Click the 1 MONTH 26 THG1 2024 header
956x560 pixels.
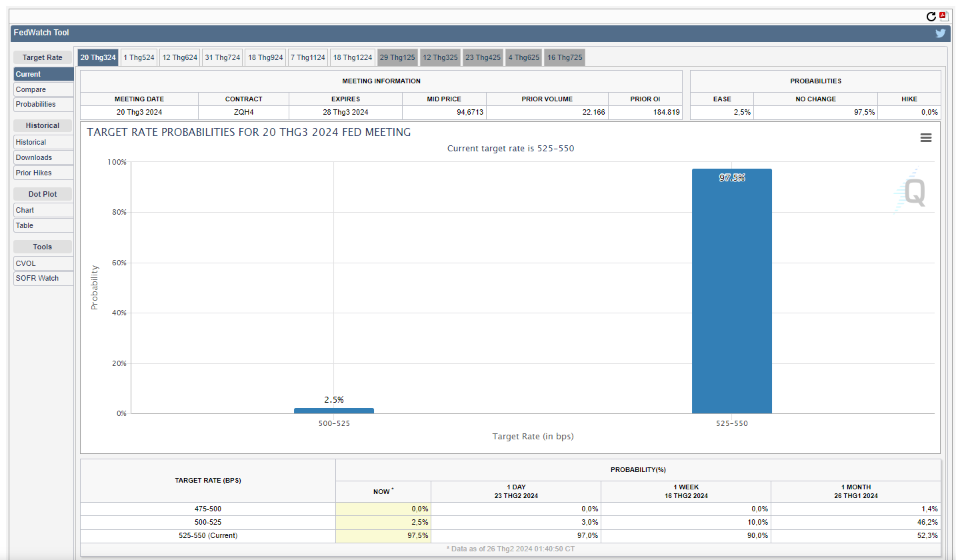(856, 491)
